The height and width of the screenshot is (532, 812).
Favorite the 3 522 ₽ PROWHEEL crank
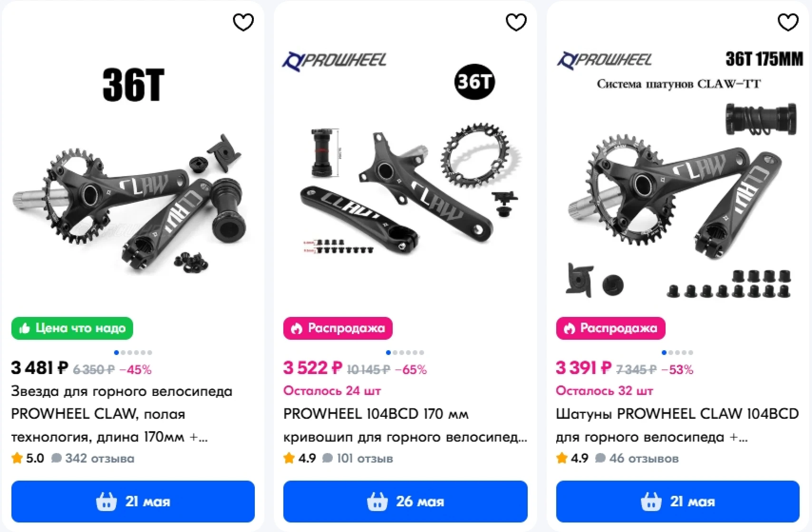[516, 22]
